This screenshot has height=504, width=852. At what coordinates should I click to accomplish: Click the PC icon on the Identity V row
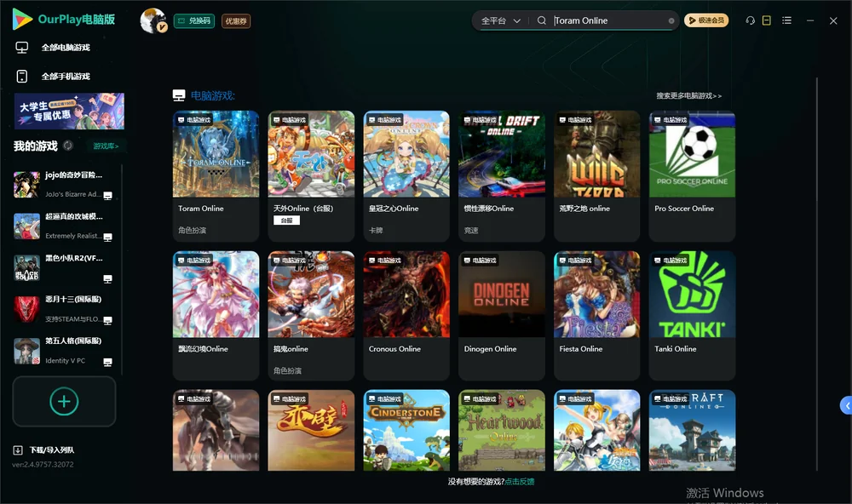point(107,363)
